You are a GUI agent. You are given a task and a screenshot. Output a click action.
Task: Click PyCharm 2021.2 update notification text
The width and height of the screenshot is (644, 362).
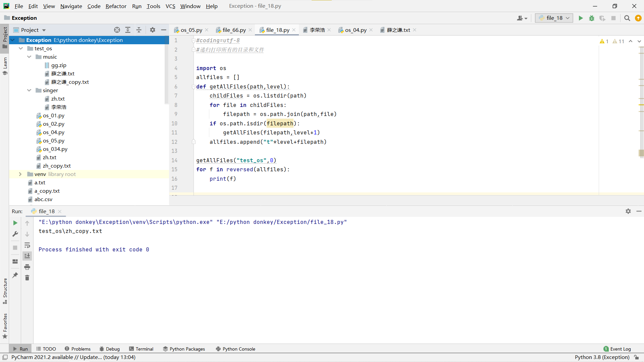click(x=73, y=357)
